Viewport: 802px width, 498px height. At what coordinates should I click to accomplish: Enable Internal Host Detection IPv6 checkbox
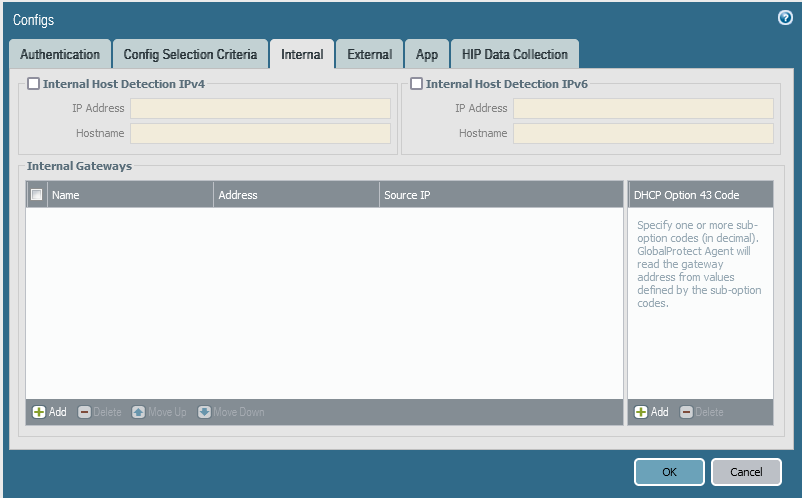(x=417, y=85)
